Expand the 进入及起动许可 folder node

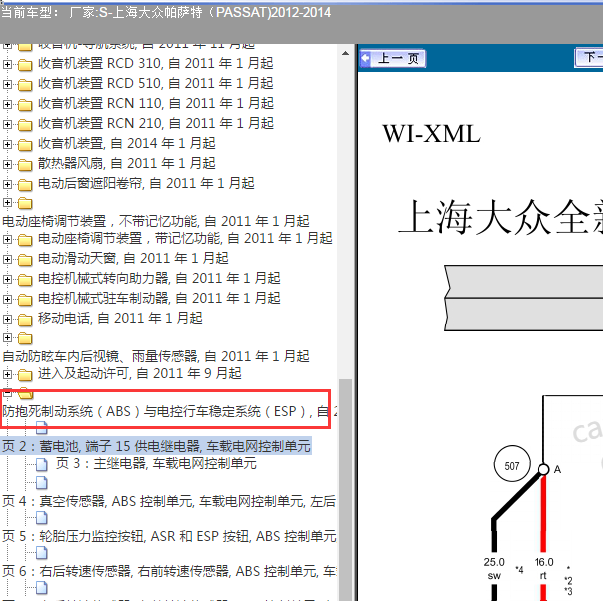[7, 374]
